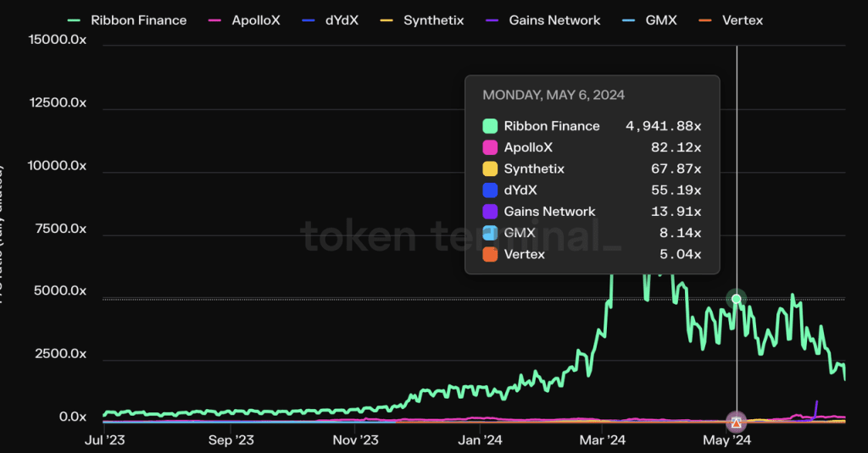Click green Ribbon Finance swatch in tooltip
The height and width of the screenshot is (453, 868).
point(490,126)
